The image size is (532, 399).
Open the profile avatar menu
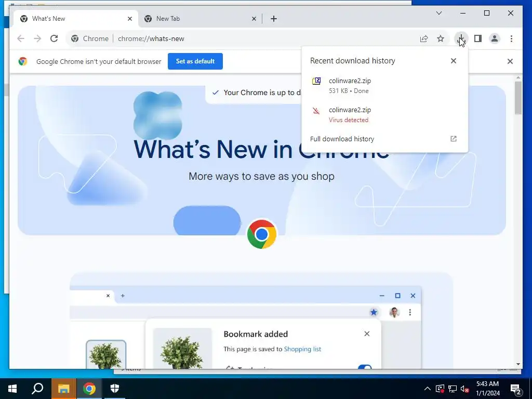495,38
